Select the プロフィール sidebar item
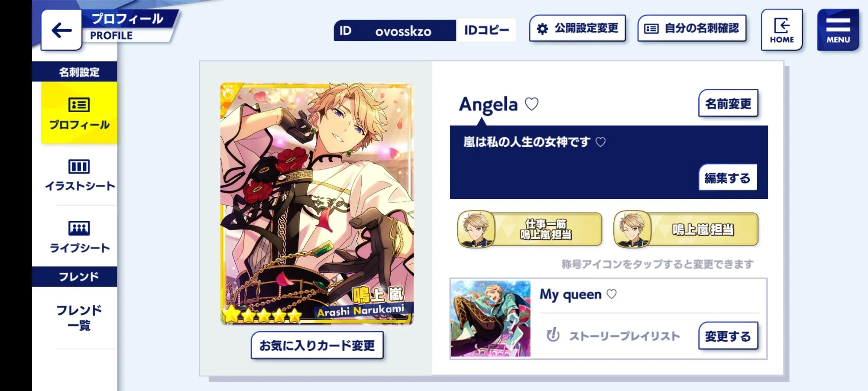The width and height of the screenshot is (868, 391). 79,113
